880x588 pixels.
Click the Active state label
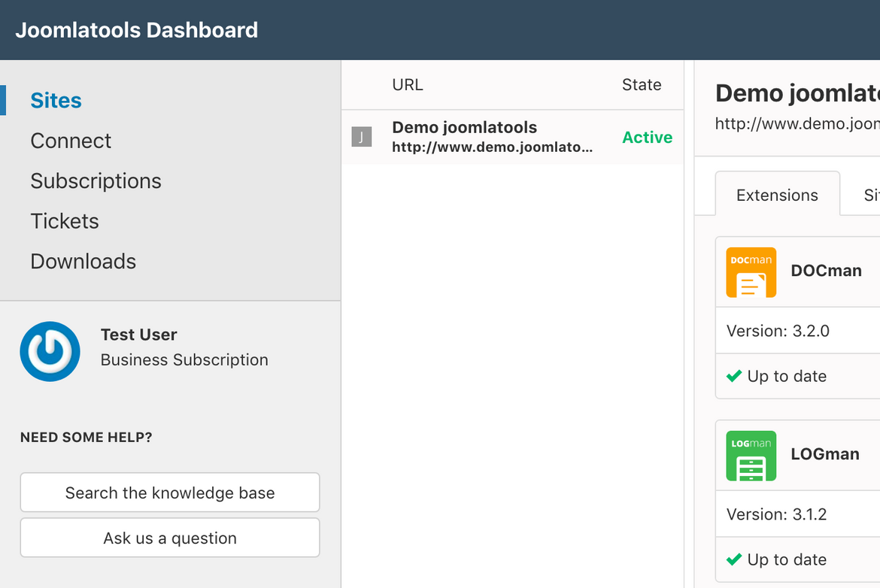[647, 137]
